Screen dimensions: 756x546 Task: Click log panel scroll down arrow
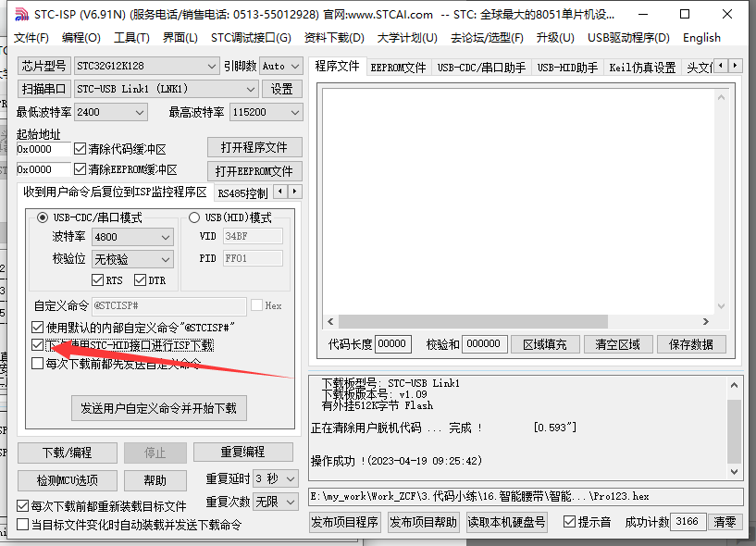(x=734, y=472)
